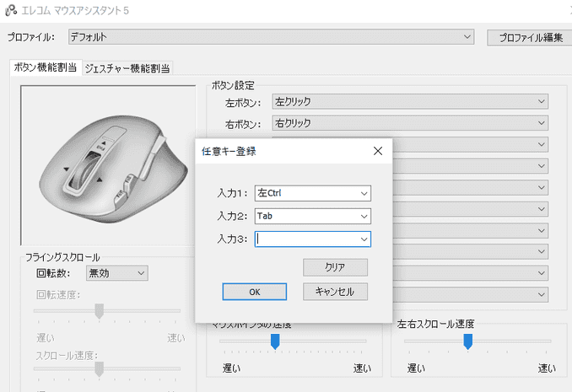Viewport: 572px width, 392px height.
Task: Click the マウスポインタの速度 slider handle
Action: pyautogui.click(x=275, y=341)
